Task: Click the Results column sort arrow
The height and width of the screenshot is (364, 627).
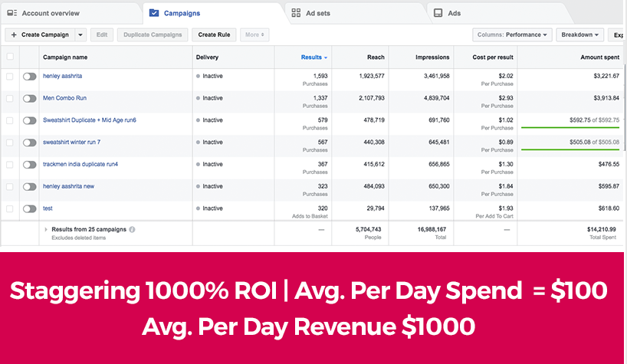Action: 326,57
